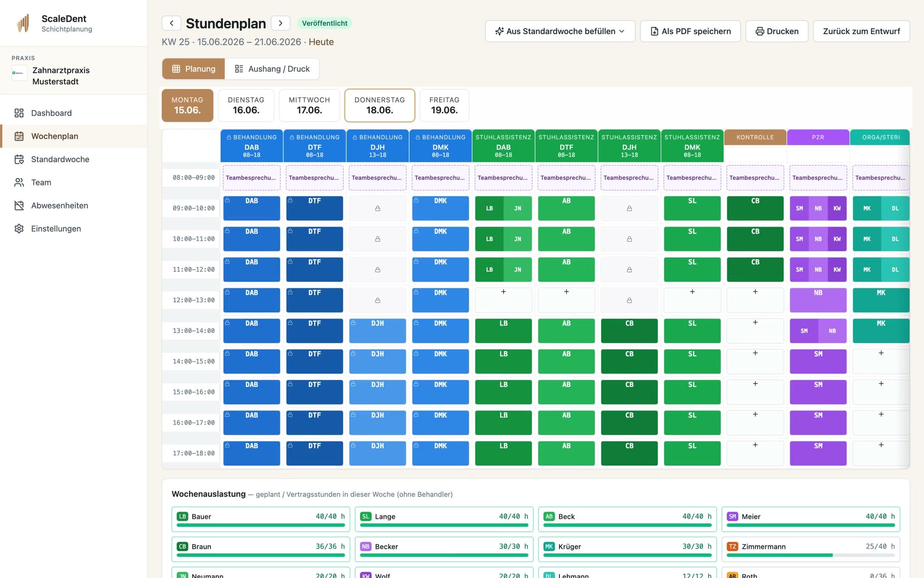
Task: Click NB chip in PZR 10:00 slot
Action: [x=818, y=239]
